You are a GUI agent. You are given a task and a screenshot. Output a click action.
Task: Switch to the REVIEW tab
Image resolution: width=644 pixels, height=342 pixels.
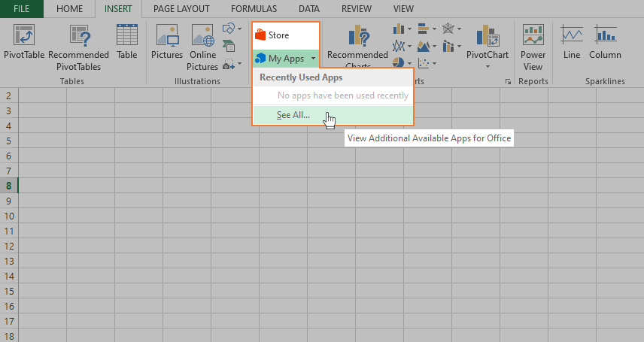[357, 8]
